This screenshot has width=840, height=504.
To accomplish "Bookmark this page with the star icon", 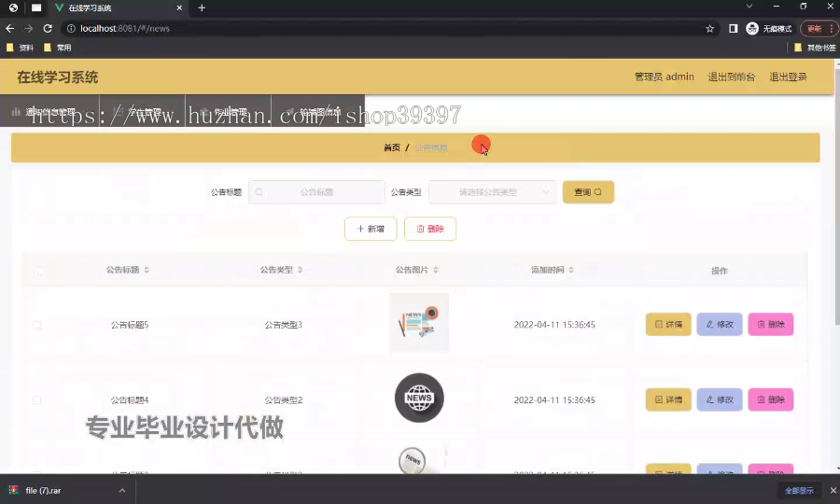I will pyautogui.click(x=710, y=28).
